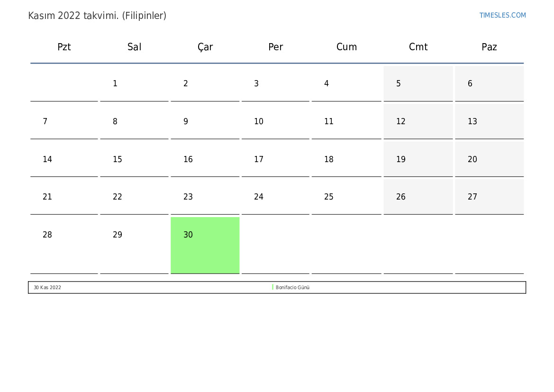Select Sunday the 13th cell
Viewport: 554px width, 392px height.
coord(489,121)
